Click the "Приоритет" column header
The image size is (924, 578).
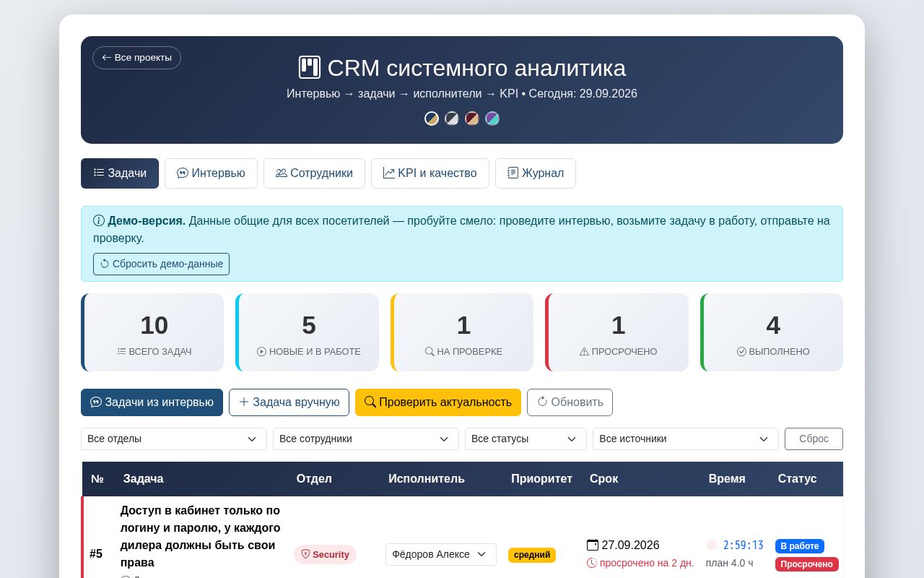click(541, 478)
